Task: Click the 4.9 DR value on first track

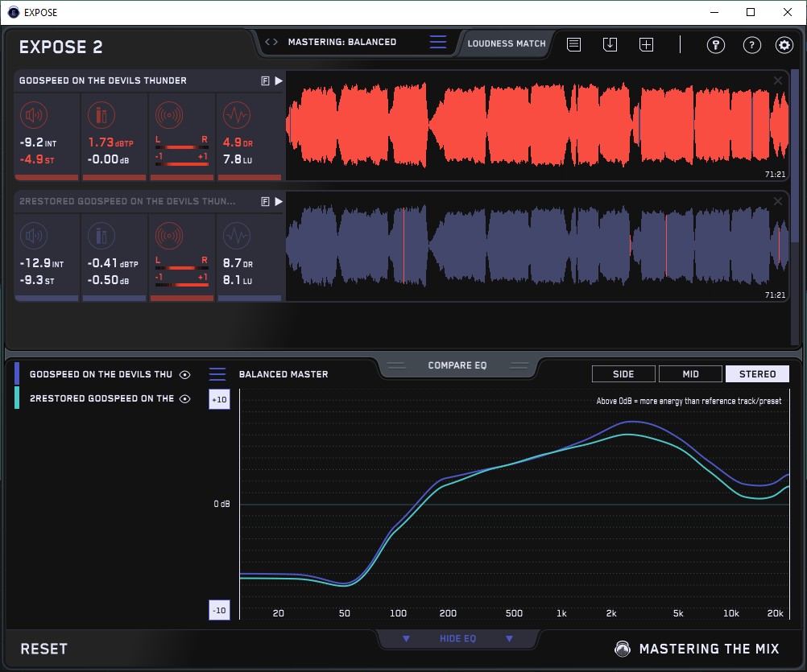Action: tap(238, 142)
